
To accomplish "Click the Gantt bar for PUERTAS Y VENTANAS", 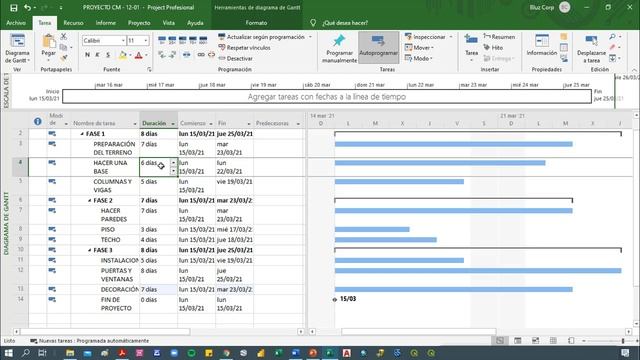I will (x=478, y=271).
